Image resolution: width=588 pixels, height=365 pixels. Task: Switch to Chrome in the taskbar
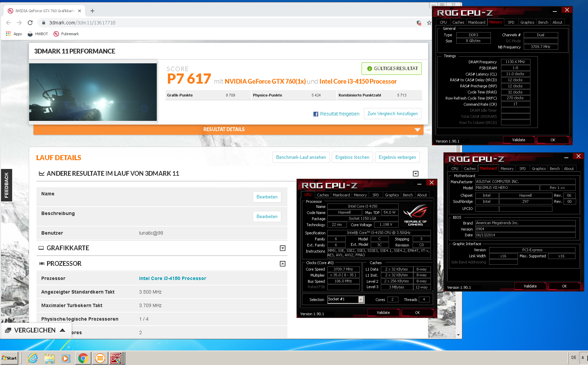tap(83, 358)
